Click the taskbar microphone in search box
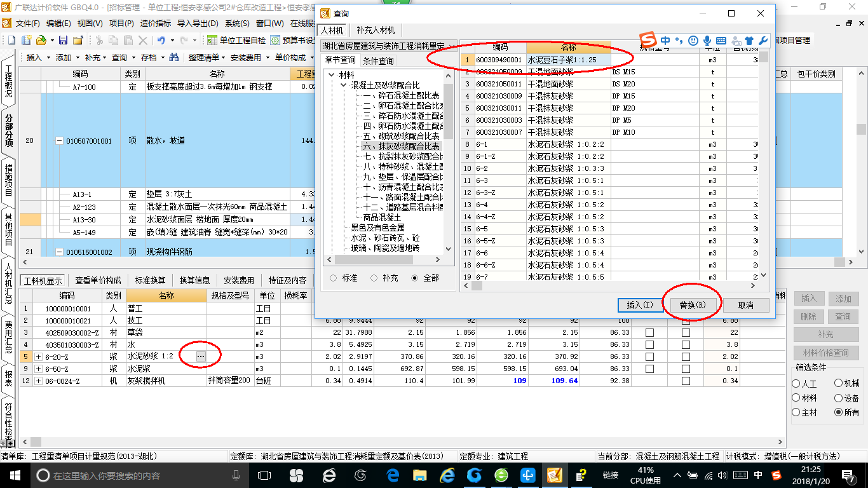The height and width of the screenshot is (488, 868). tap(236, 475)
